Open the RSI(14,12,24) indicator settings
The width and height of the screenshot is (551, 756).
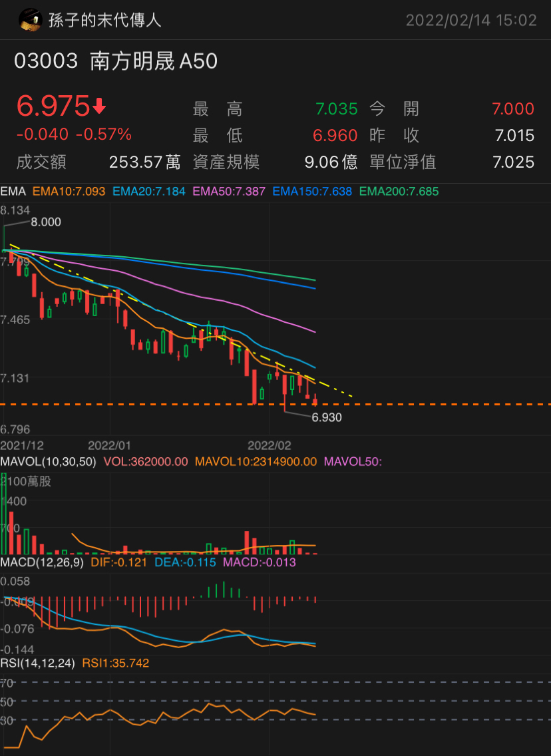click(38, 663)
